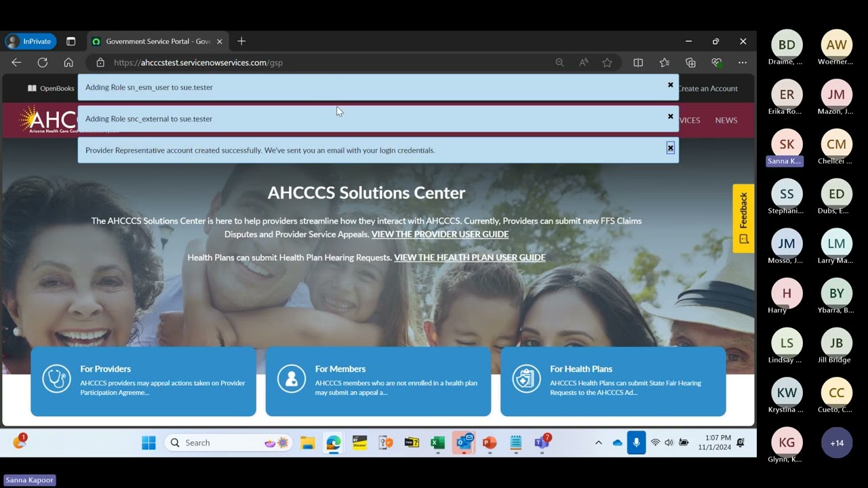This screenshot has height=488, width=868.
Task: Open File Explorer from the taskbar
Action: [x=308, y=443]
